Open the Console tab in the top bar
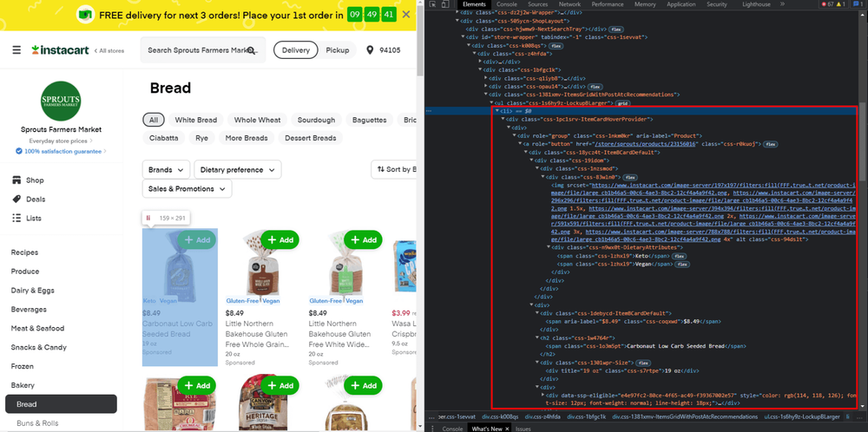The width and height of the screenshot is (868, 432). point(507,3)
